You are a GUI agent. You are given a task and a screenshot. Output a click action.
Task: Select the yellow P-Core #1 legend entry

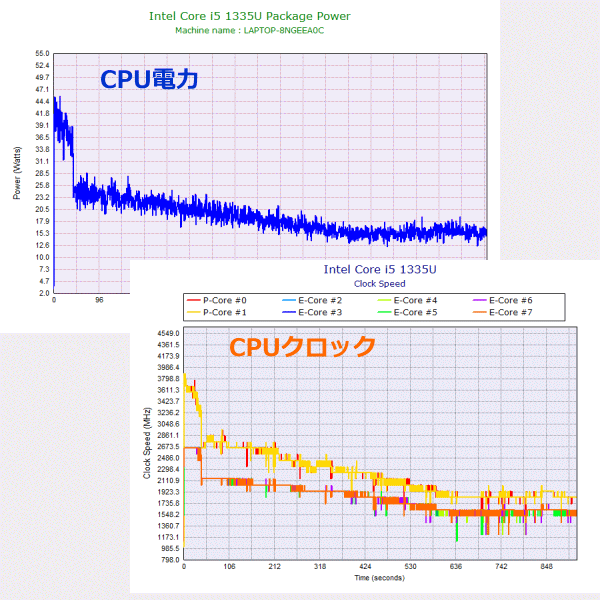(x=223, y=312)
